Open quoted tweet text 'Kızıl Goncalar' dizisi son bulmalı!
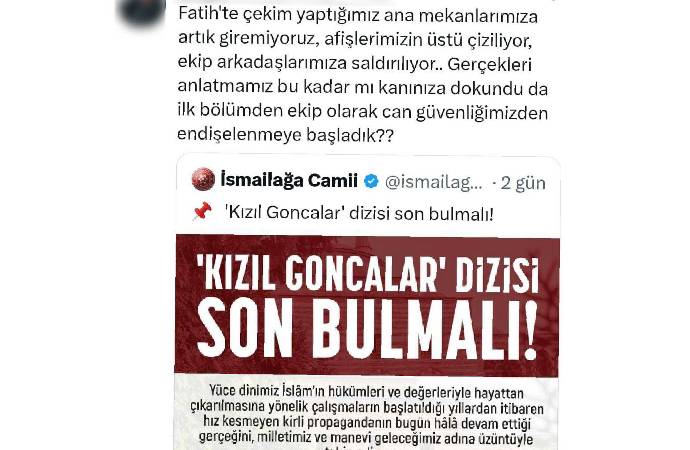 [359, 213]
